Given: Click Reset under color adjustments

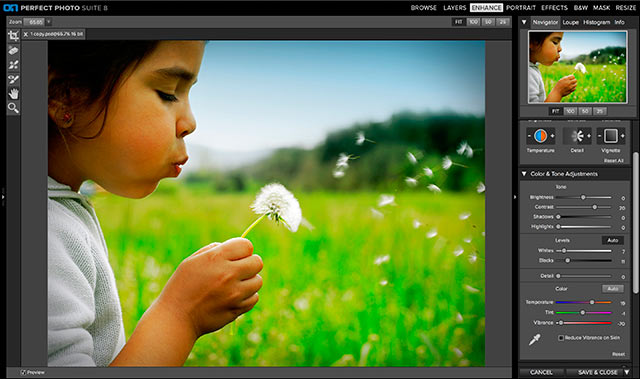Looking at the screenshot, I should point(618,354).
